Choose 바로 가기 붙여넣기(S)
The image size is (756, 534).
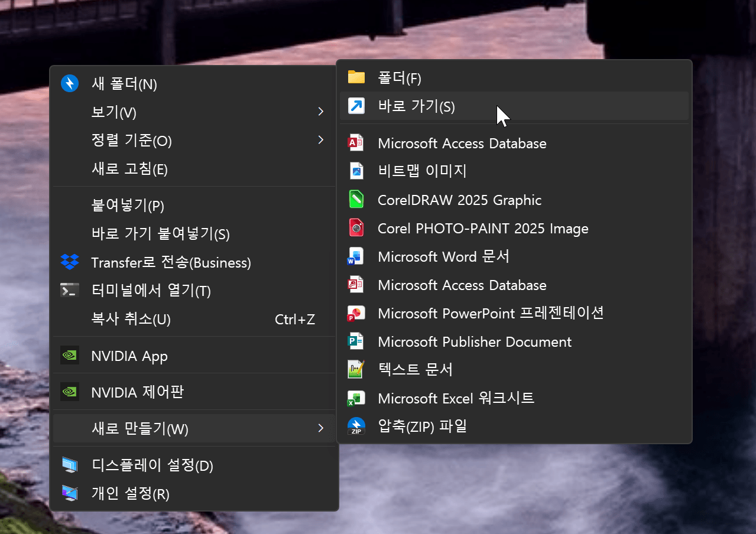click(194, 234)
